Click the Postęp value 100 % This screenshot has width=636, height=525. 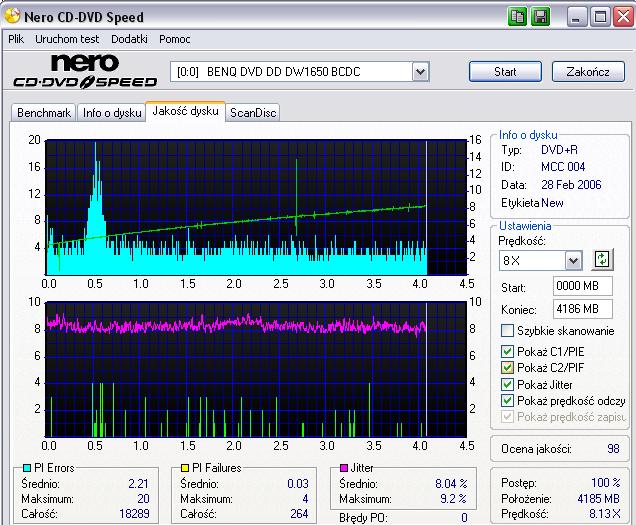(606, 482)
